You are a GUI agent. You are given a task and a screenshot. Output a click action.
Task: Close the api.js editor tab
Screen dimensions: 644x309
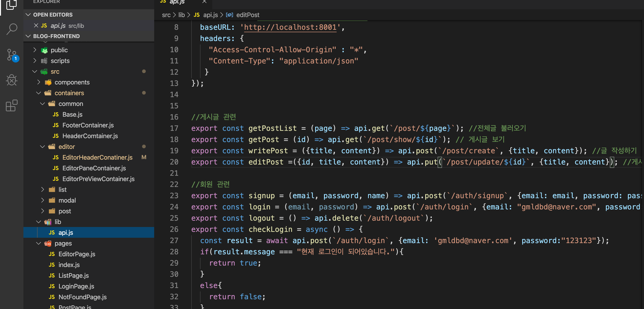(204, 2)
